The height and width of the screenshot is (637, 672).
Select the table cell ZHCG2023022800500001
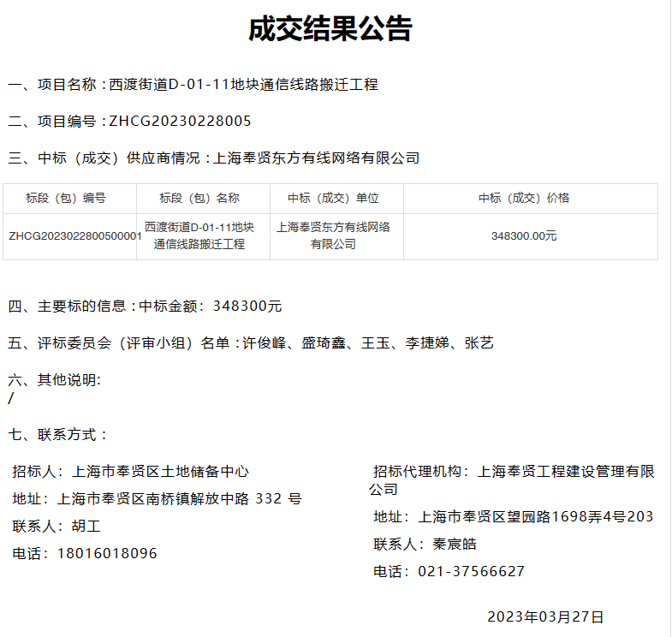pos(74,236)
